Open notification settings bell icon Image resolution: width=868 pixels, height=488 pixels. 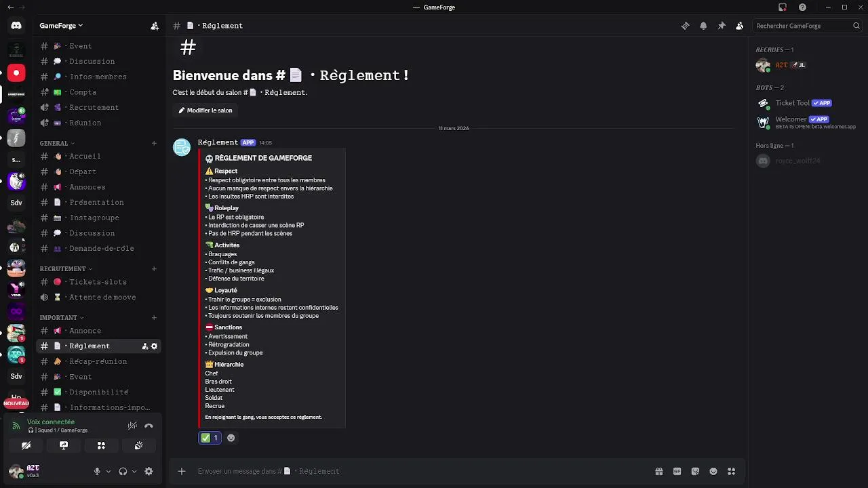(703, 26)
